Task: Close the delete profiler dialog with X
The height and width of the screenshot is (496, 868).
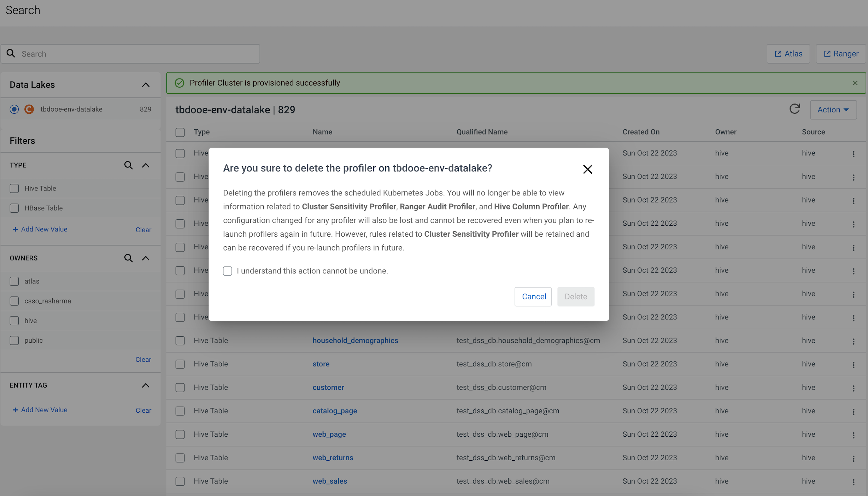Action: (587, 169)
